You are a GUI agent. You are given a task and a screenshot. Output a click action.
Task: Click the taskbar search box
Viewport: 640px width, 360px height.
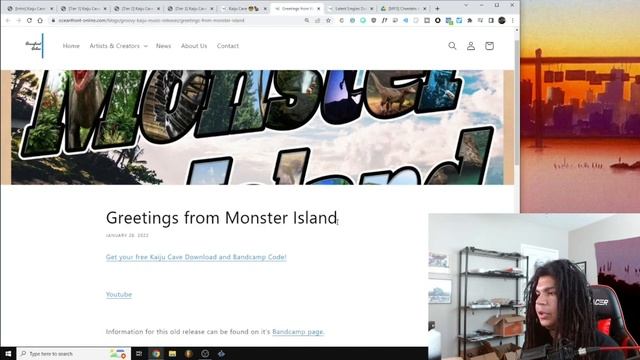tap(73, 353)
